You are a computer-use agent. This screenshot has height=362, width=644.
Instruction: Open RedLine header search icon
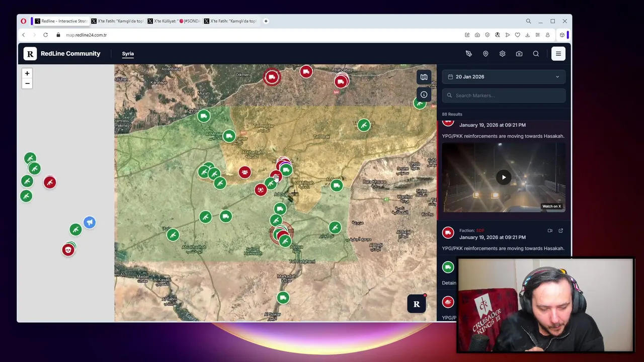click(536, 54)
